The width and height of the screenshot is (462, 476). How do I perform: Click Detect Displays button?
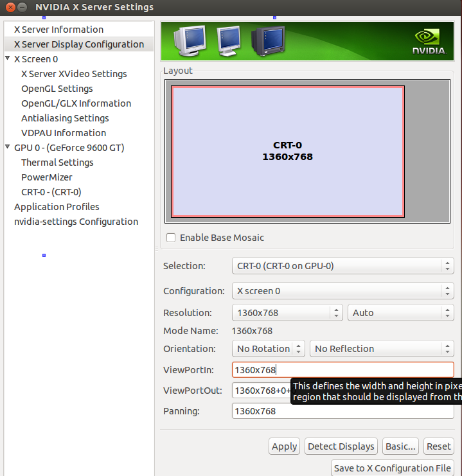pyautogui.click(x=341, y=446)
